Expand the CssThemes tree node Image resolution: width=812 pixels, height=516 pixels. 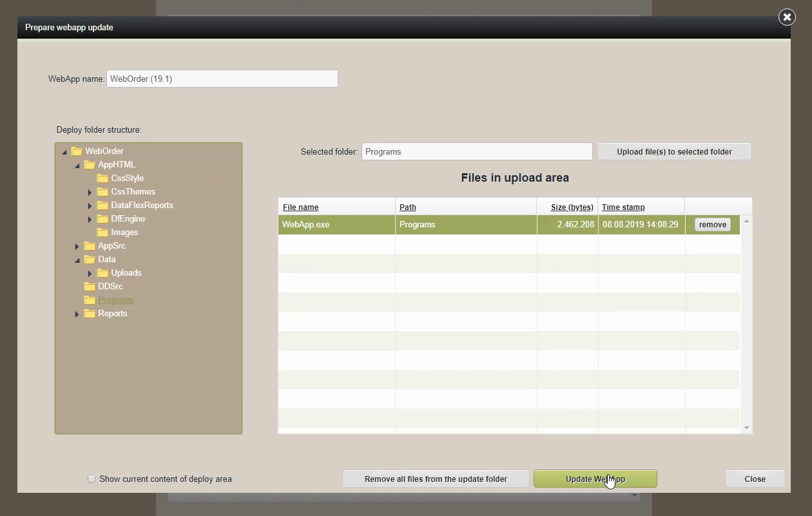click(90, 192)
